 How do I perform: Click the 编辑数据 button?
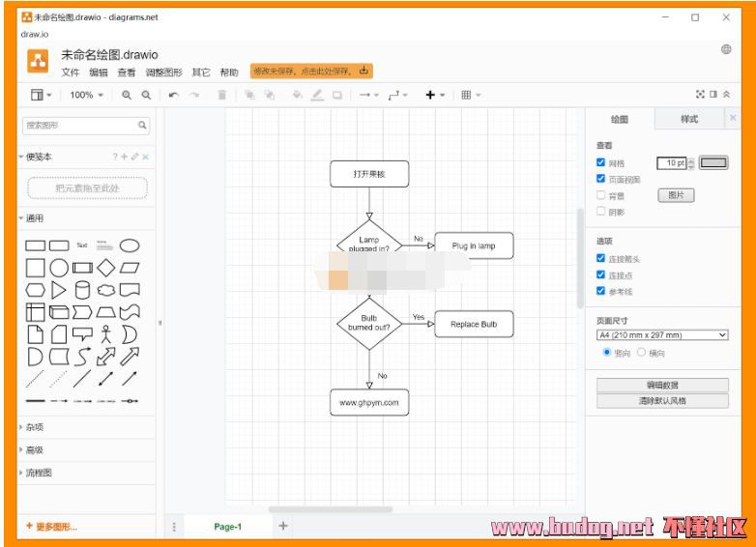[x=662, y=385]
